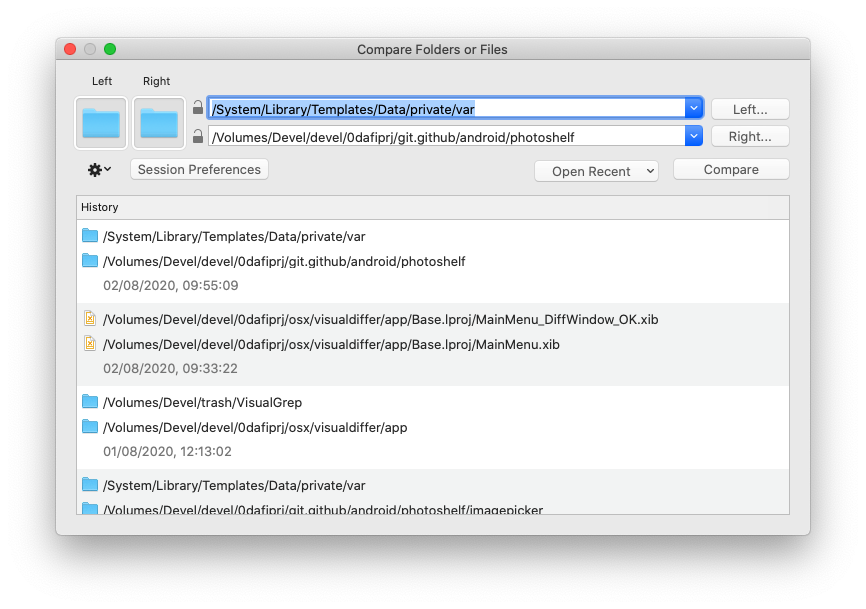Select history path ending git.github/android/photoshelf
866x609 pixels.
(x=284, y=261)
